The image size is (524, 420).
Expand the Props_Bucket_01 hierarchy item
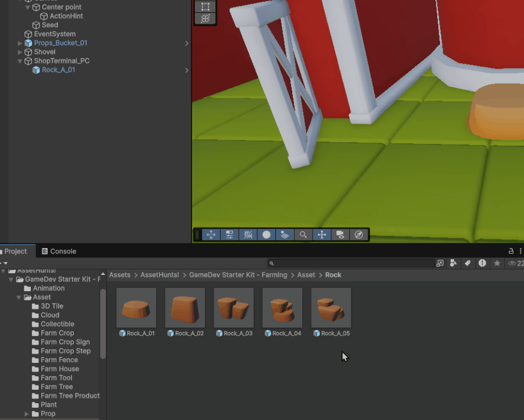tap(20, 43)
